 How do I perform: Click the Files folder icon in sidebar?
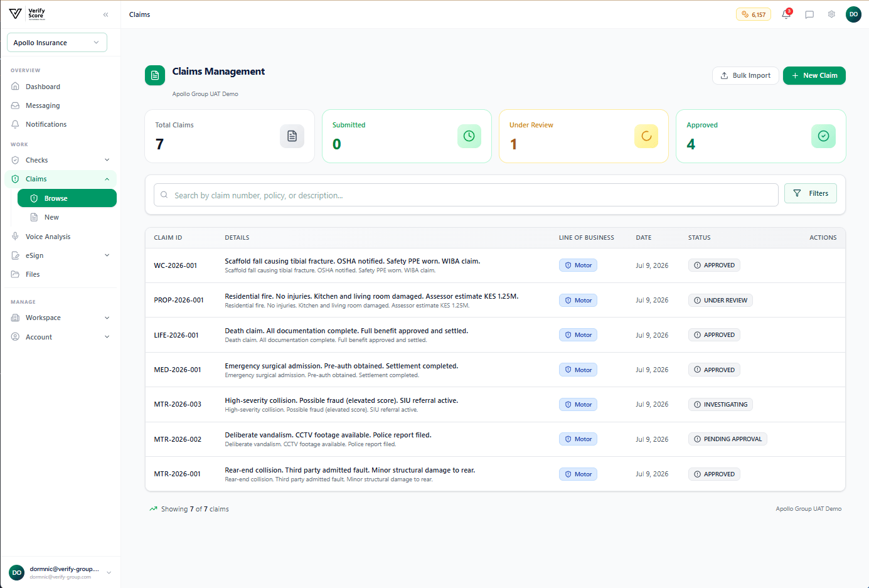point(16,274)
